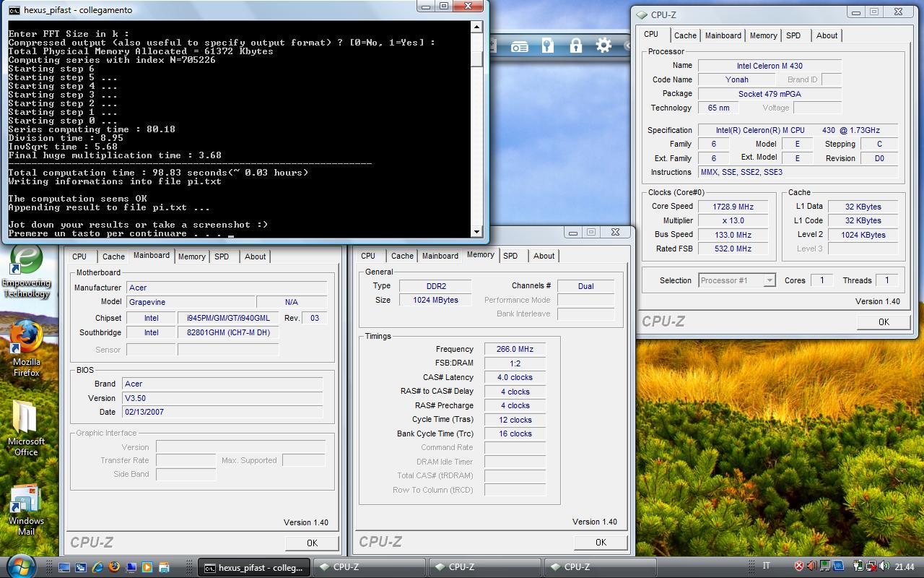Image resolution: width=924 pixels, height=578 pixels.
Task: Select CPU tab in Mainboard CPU-Z window
Action: coord(79,256)
